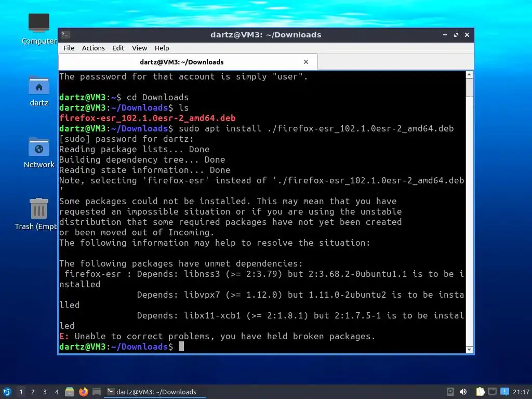
Task: Close the dartz@VM3: ~/Downloads tab
Action: pyautogui.click(x=306, y=62)
